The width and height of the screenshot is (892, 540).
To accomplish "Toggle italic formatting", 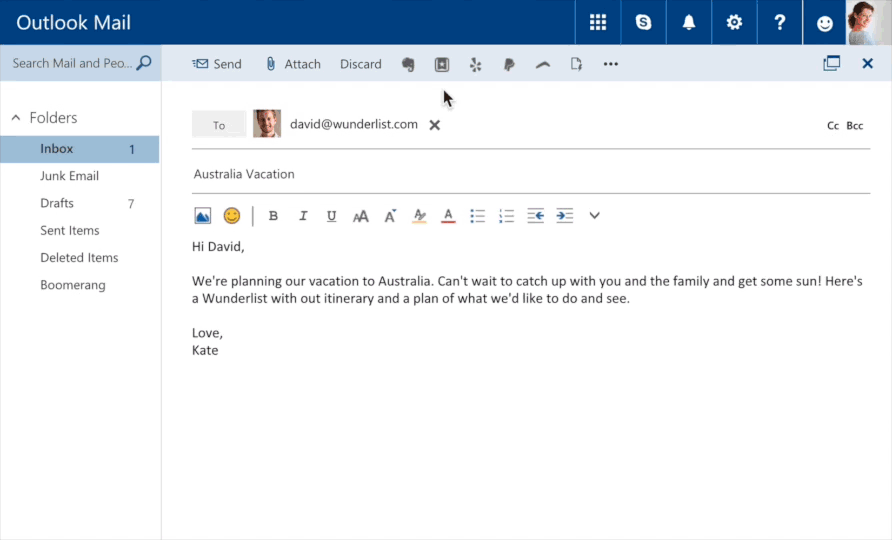I will [303, 215].
